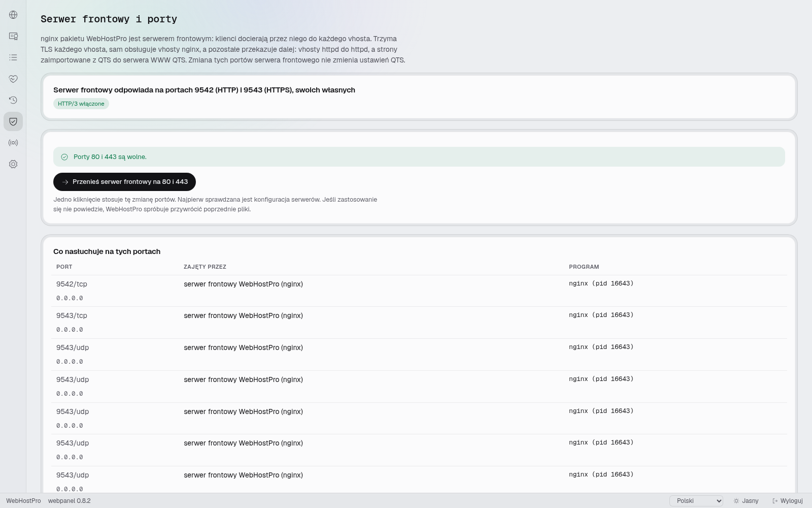Click the green Porty 80 i 443 są wolne notice

[x=419, y=156]
